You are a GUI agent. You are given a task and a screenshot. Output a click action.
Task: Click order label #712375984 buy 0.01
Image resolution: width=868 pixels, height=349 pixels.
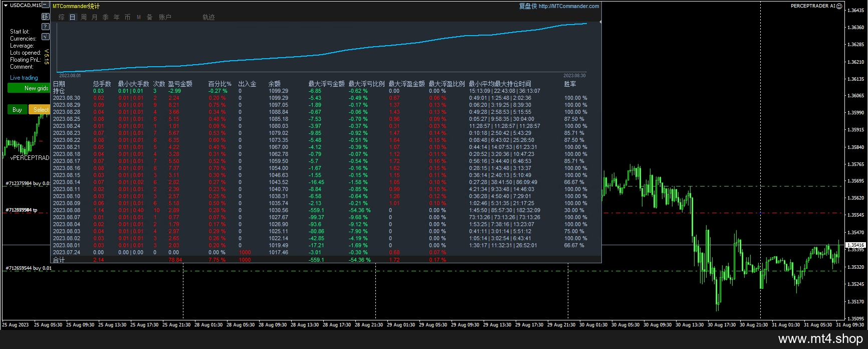point(29,184)
